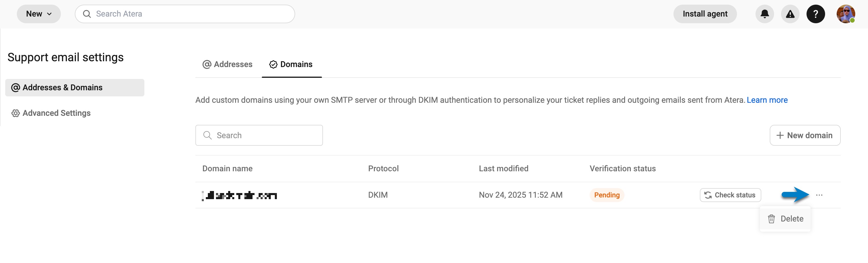Click the Nov 24, 2025 11:52 AM date

521,195
